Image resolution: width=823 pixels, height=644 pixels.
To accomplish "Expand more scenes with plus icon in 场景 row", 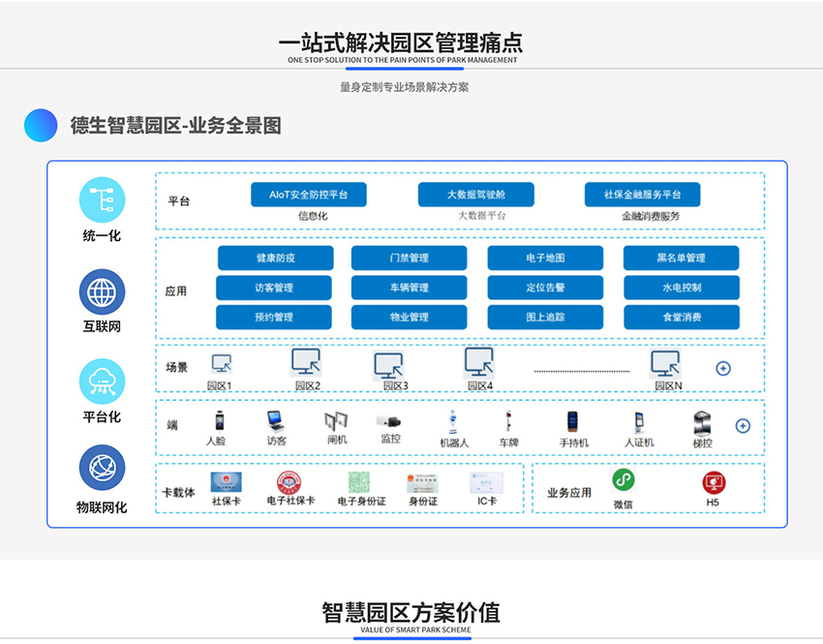I will (x=722, y=369).
